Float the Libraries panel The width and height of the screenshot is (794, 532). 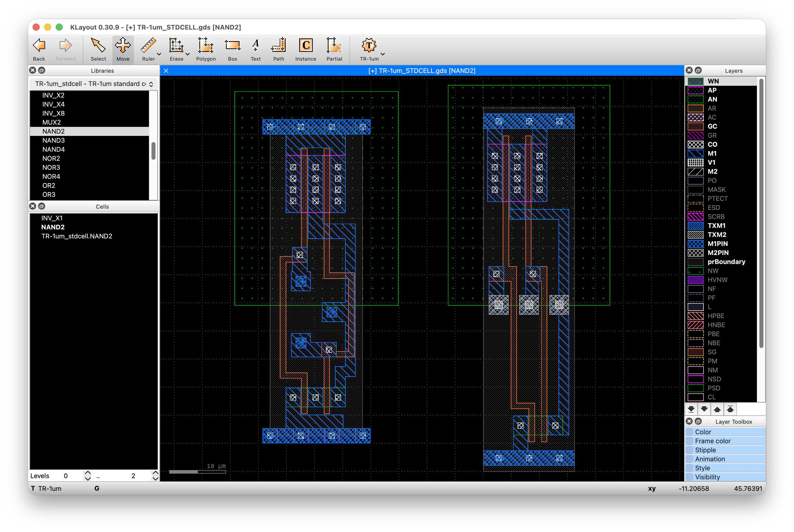coord(42,70)
